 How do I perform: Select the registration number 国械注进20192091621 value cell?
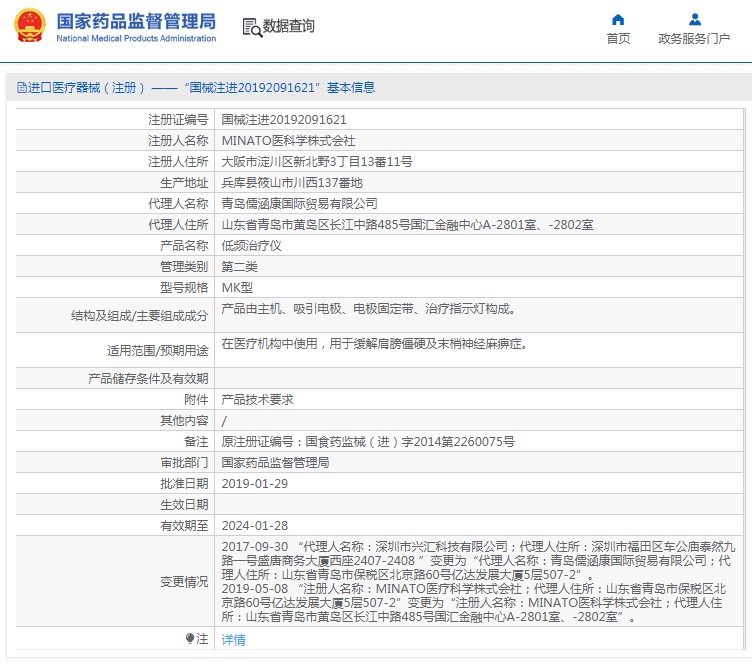[276, 119]
